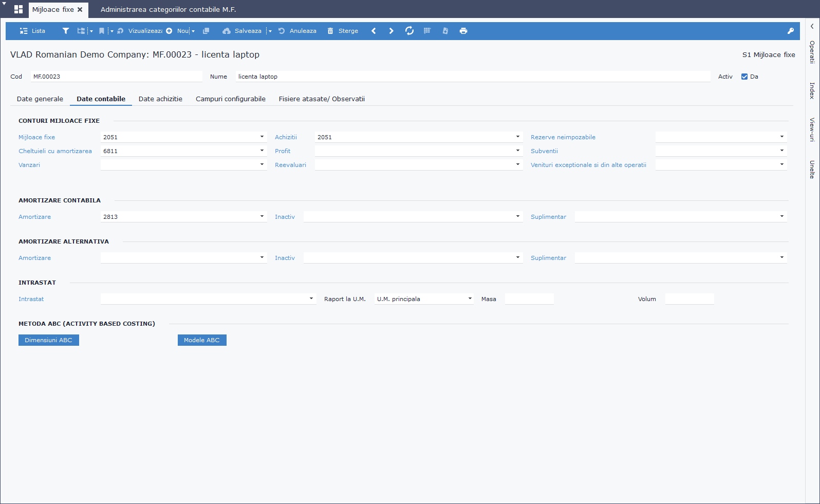Image resolution: width=820 pixels, height=504 pixels.
Task: Click the print icon
Action: [x=463, y=31]
